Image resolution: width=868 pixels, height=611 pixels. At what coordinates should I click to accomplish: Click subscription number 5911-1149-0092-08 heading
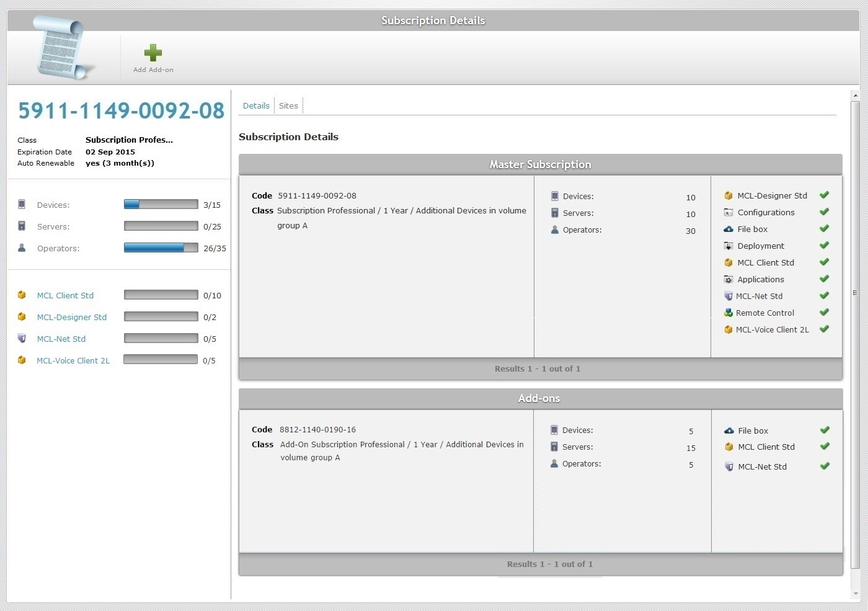tap(122, 110)
